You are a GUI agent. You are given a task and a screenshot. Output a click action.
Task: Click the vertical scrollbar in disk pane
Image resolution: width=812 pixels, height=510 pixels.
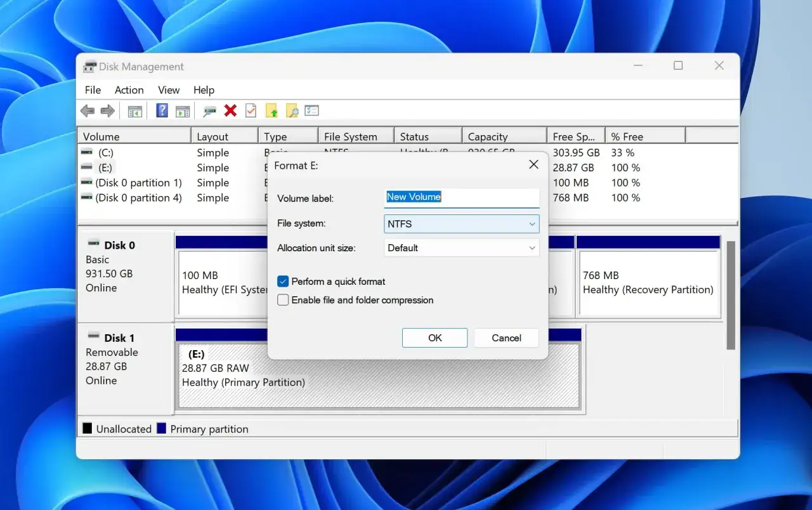click(731, 295)
